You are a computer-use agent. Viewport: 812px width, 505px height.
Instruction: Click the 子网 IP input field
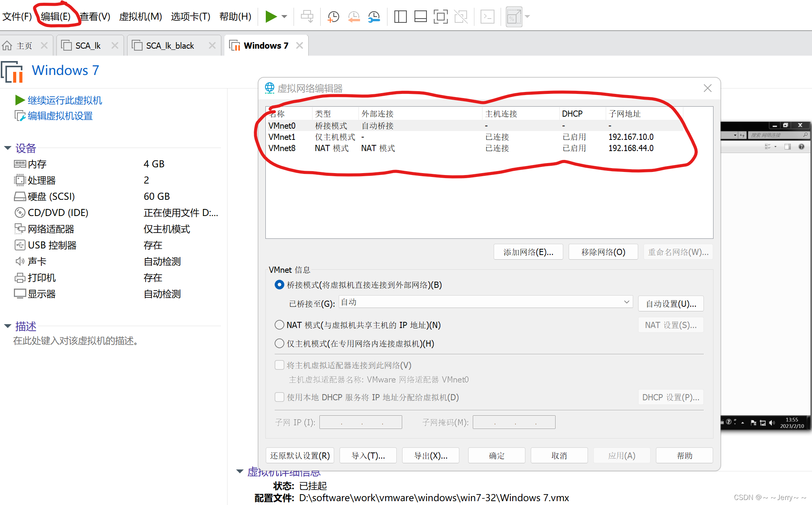click(x=361, y=422)
